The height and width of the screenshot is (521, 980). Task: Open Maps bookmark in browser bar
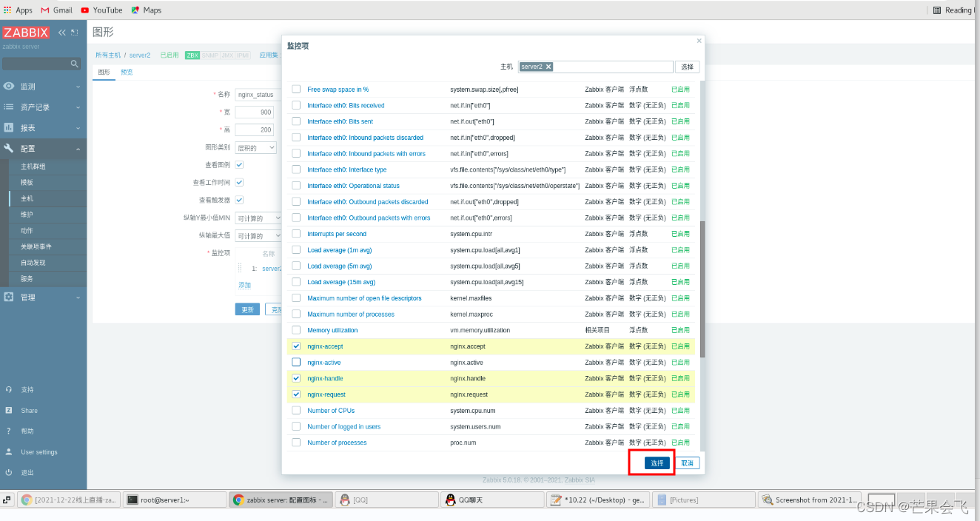click(x=147, y=10)
